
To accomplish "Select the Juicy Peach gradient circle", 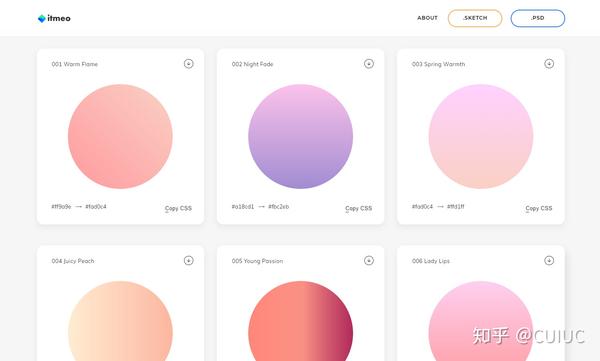I will [120, 321].
